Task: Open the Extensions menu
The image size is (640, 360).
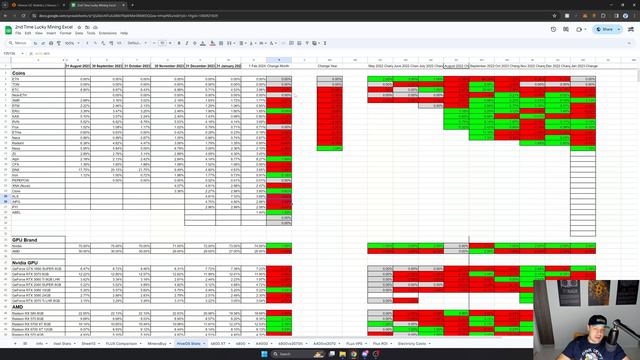Action: 108,33
